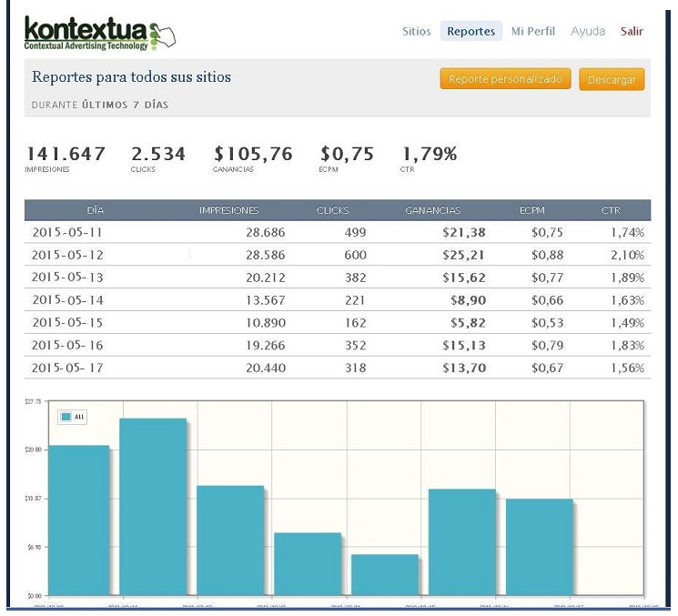Click the shortest chart bar for 05-15

pos(385,575)
